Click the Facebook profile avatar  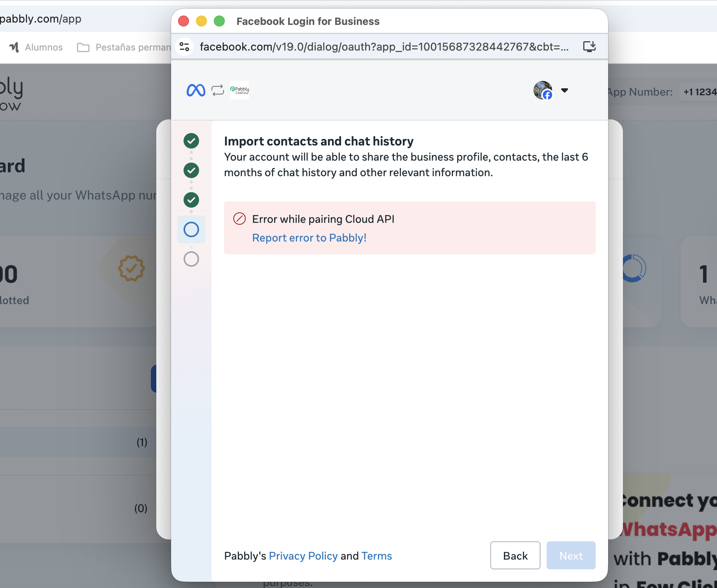tap(543, 90)
